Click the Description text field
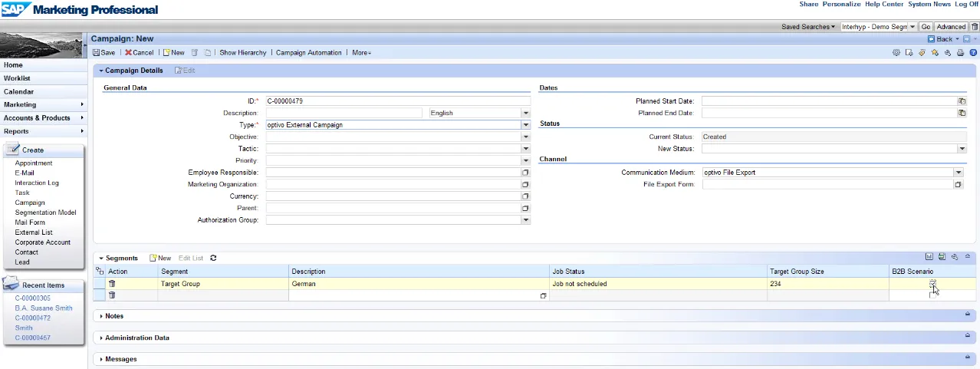 pos(344,113)
